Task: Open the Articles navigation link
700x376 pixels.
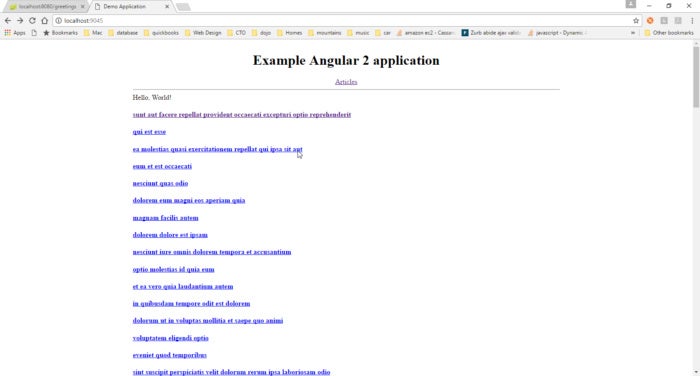Action: (x=346, y=82)
